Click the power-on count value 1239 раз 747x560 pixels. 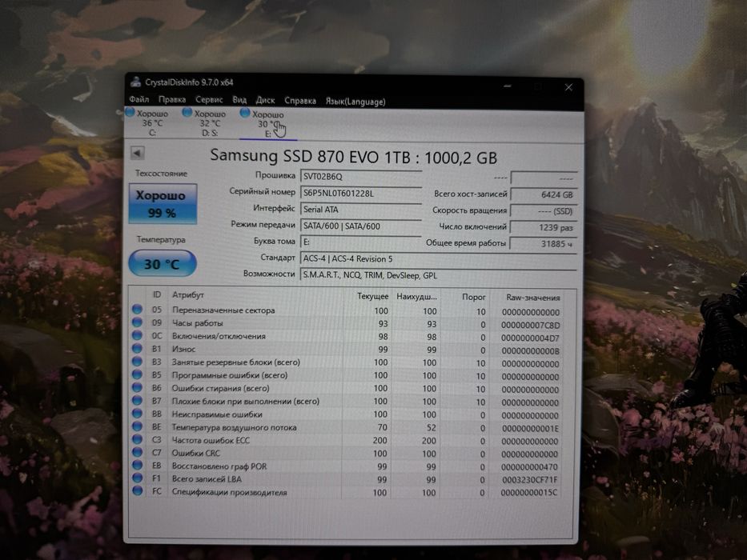tap(544, 227)
